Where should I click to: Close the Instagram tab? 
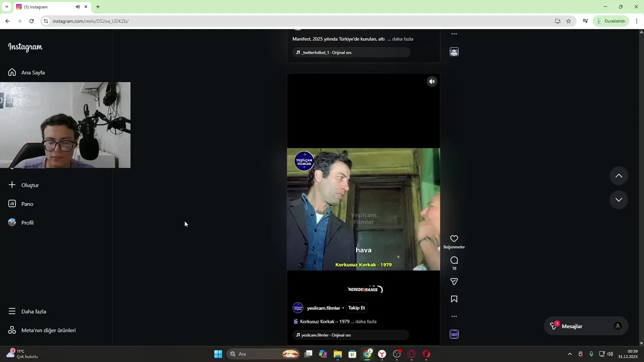86,7
